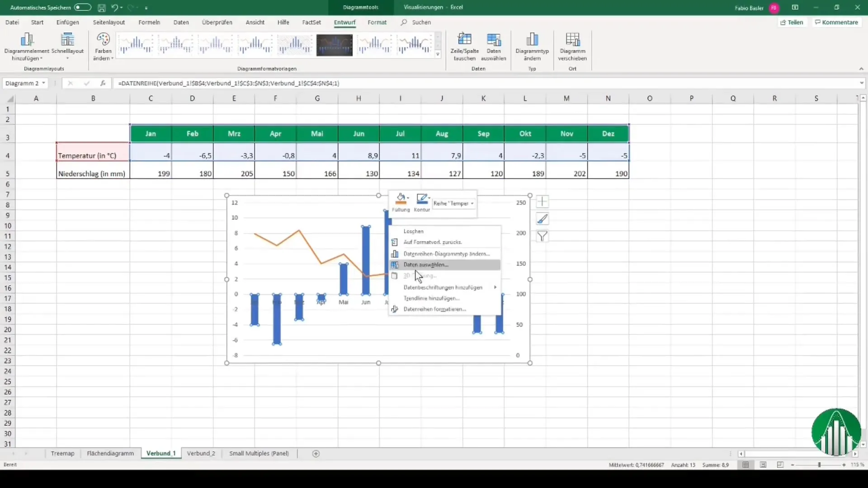Open the Quick Access Toolbar customize dropdown
The image size is (868, 488).
coord(146,8)
